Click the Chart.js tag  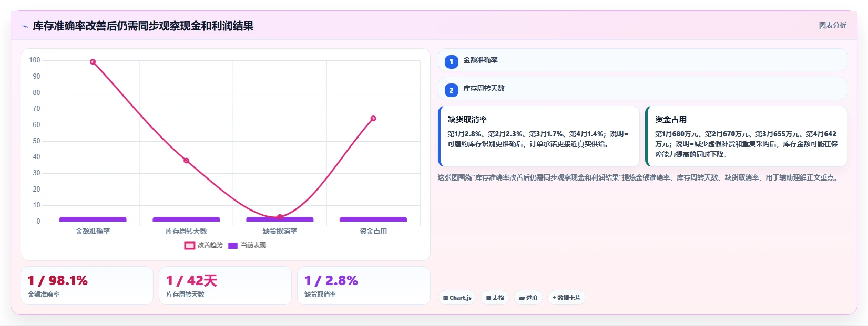pos(457,298)
